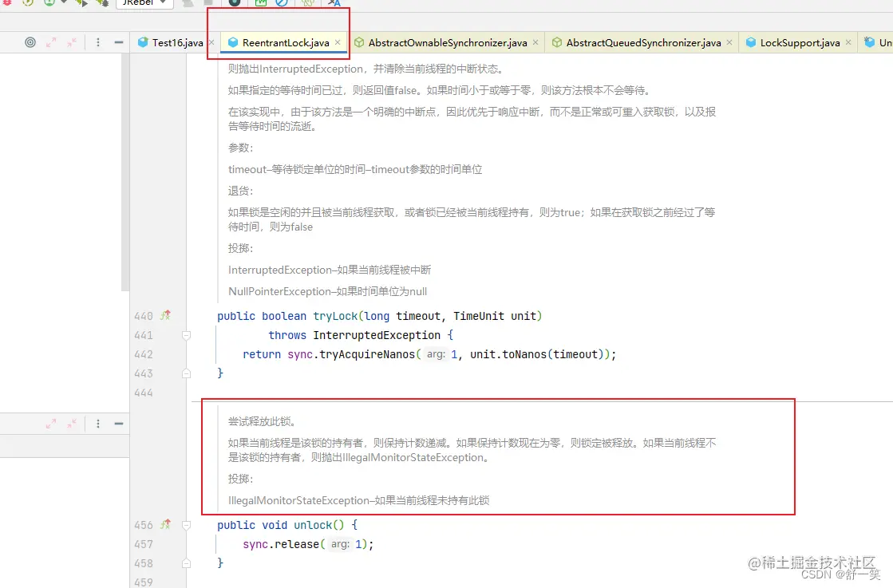Switch to the Test16.java editor tab
Image resolution: width=893 pixels, height=588 pixels.
click(177, 43)
